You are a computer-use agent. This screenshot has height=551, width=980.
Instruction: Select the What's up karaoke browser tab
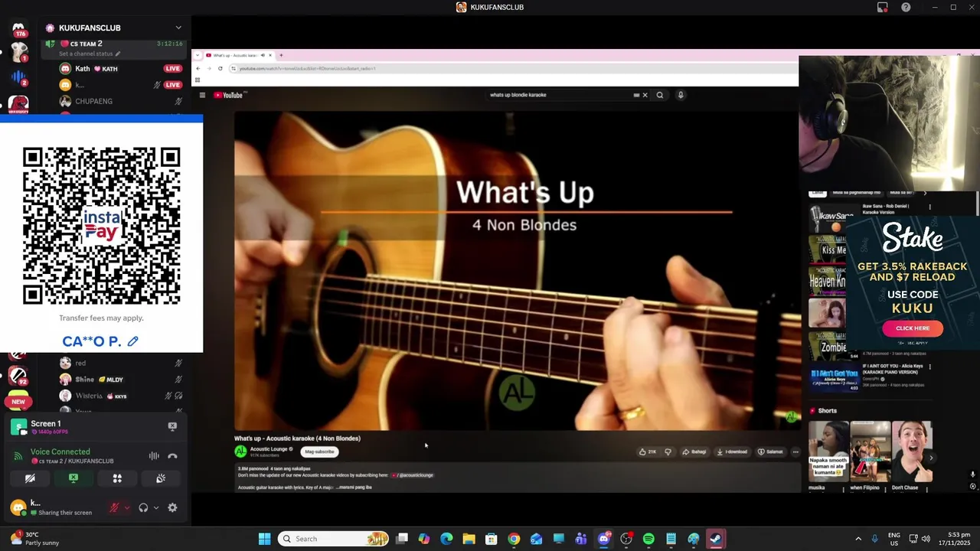[238, 55]
